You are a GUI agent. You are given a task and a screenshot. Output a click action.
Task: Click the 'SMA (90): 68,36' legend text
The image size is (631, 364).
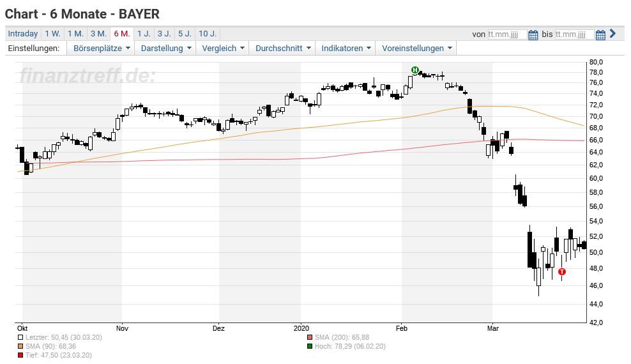point(50,346)
